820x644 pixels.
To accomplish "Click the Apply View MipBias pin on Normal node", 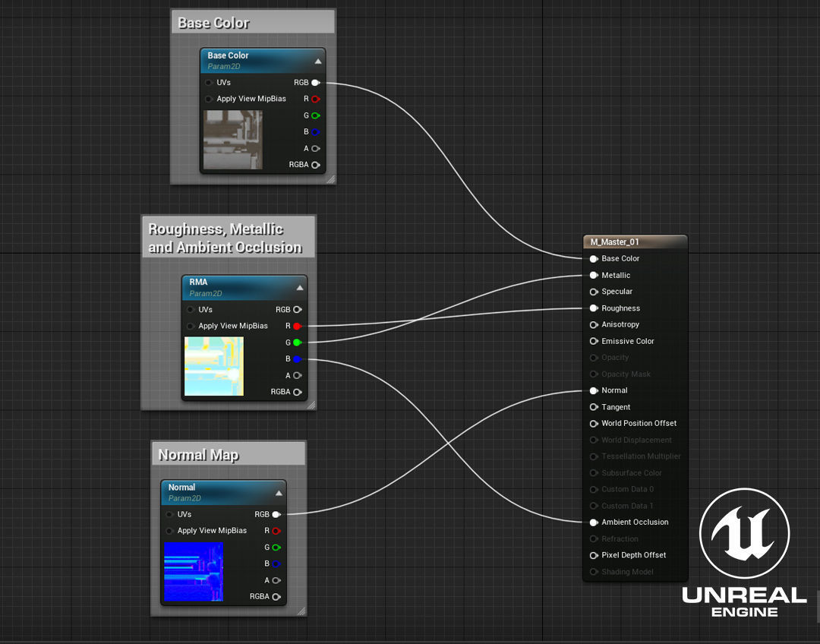I will [x=169, y=531].
